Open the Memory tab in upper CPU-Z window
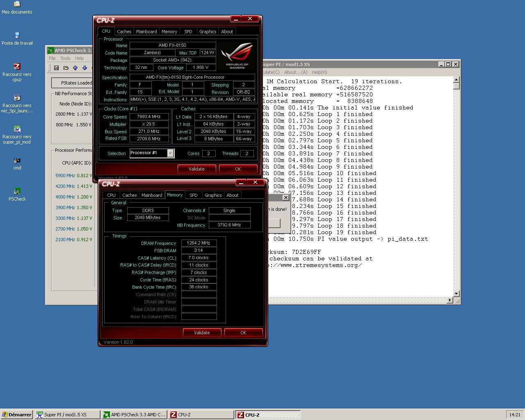Image resolution: width=525 pixels, height=420 pixels. point(169,32)
